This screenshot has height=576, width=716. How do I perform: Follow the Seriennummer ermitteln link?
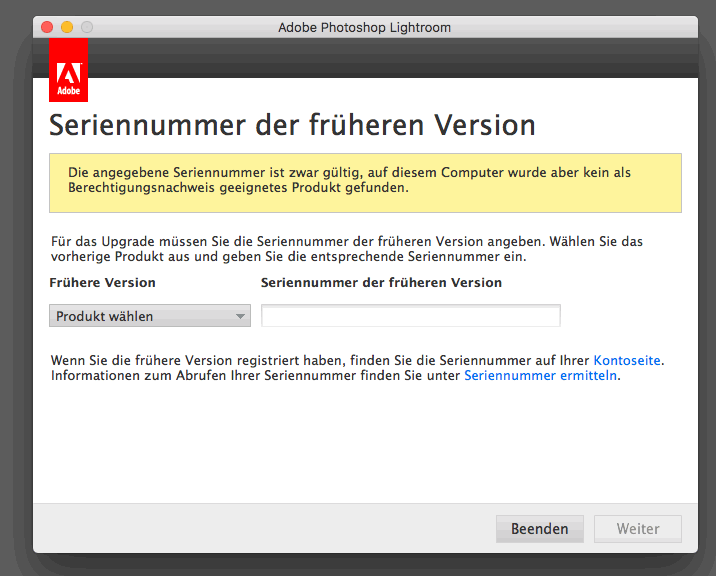540,375
